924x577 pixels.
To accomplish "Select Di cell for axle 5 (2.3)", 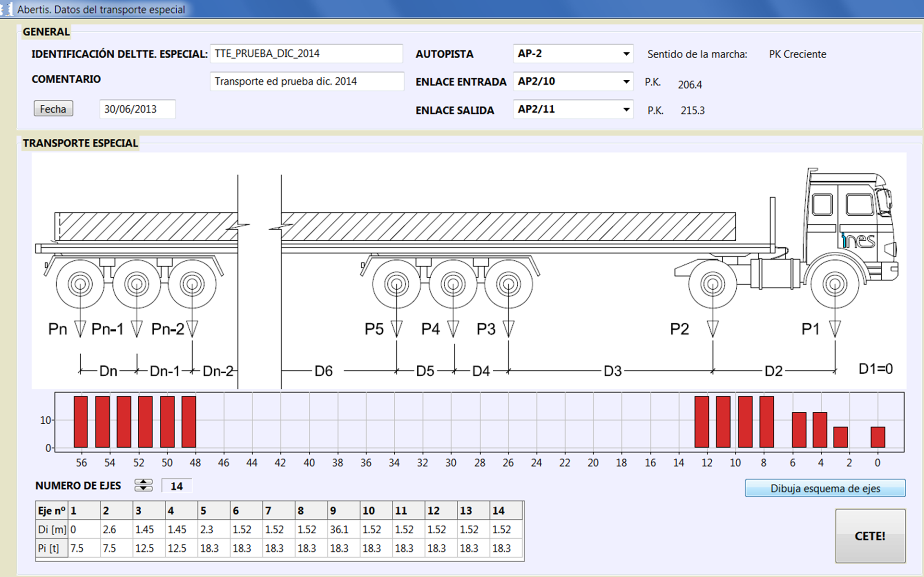I will 214,529.
